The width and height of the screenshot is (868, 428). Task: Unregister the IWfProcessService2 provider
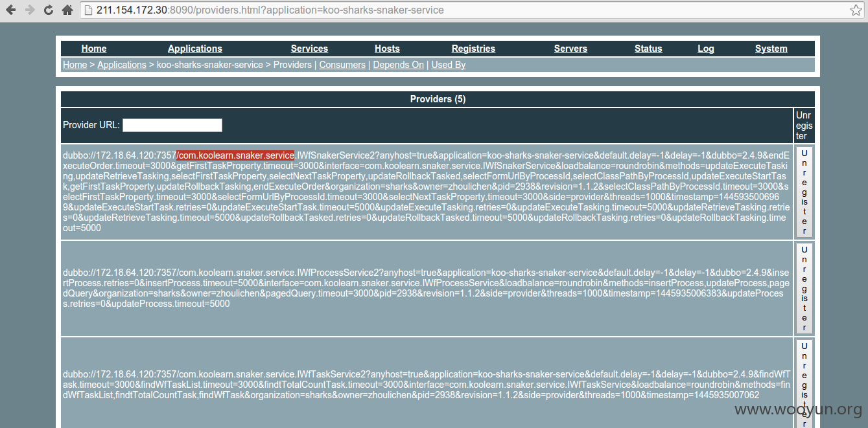pos(804,288)
